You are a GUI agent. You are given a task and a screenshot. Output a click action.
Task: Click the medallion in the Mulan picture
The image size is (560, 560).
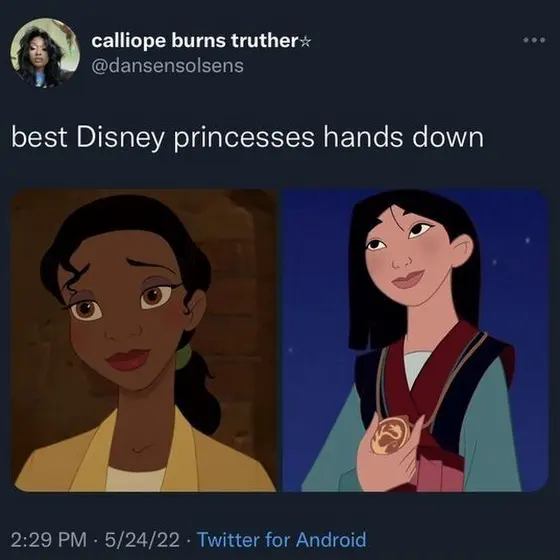pyautogui.click(x=390, y=435)
